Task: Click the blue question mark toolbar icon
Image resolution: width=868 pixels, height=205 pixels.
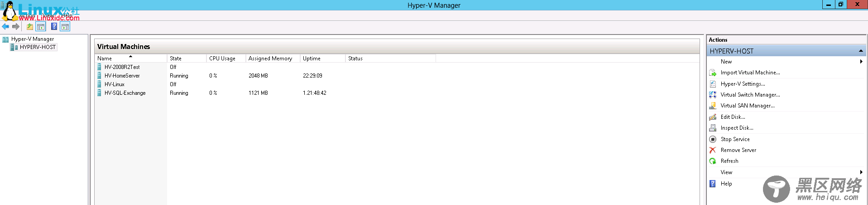Action: (54, 27)
